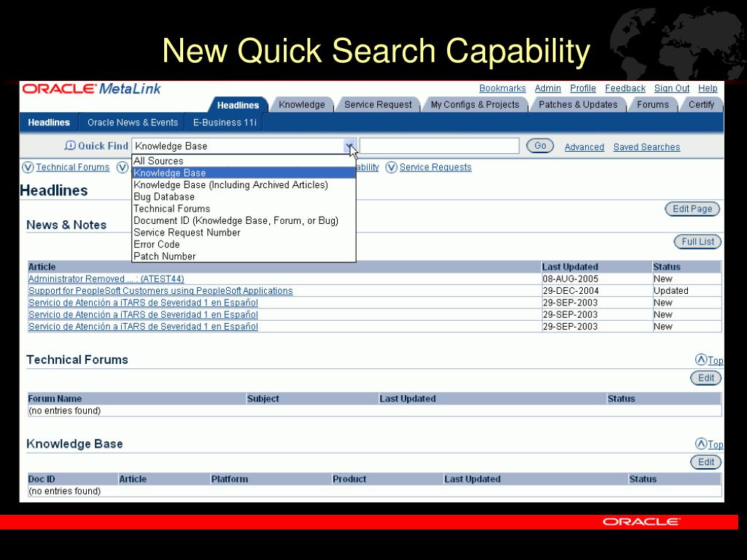Choose the highlighted Knowledge Base option

tap(244, 173)
